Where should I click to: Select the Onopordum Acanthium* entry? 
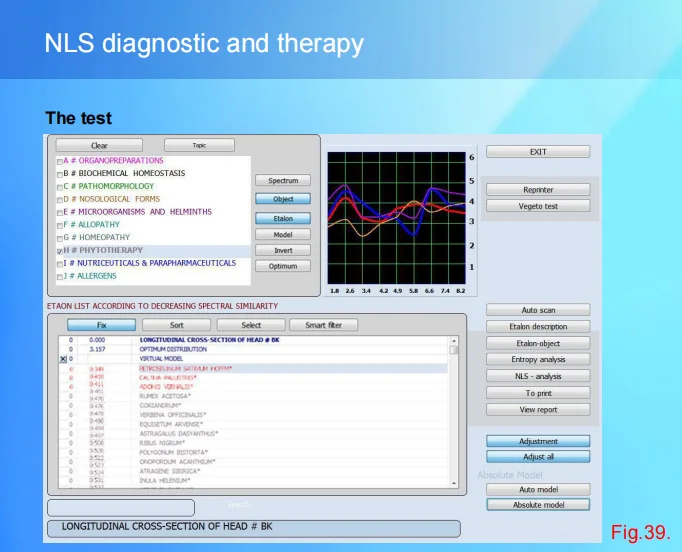point(253,462)
